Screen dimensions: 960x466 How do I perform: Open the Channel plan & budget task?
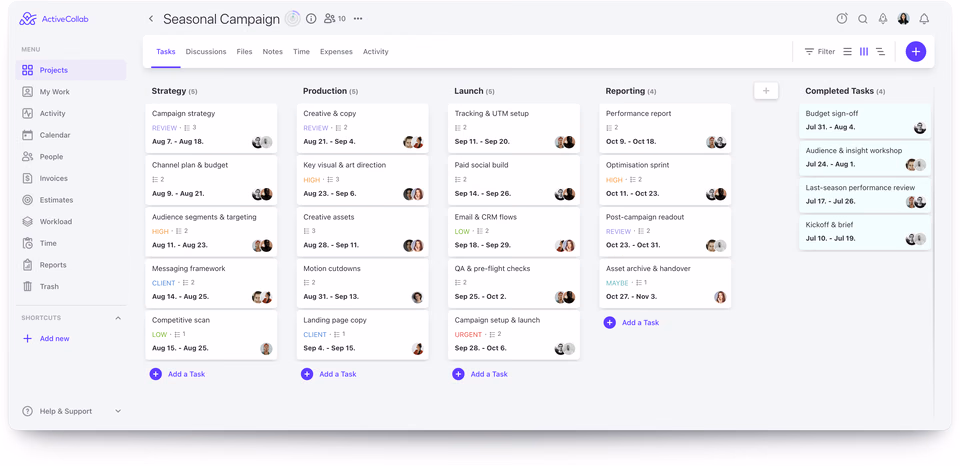211,180
